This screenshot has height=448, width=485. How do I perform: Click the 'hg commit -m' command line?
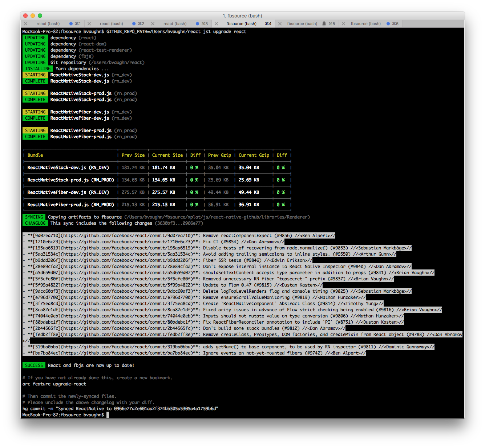click(120, 409)
